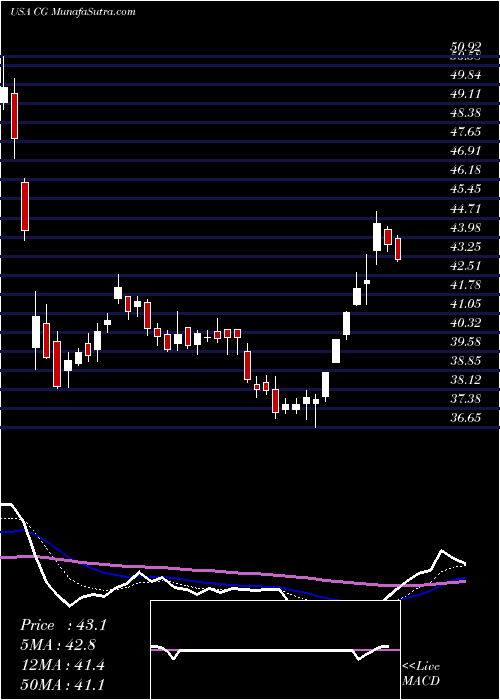Click the 43.25 price axis label

click(466, 246)
